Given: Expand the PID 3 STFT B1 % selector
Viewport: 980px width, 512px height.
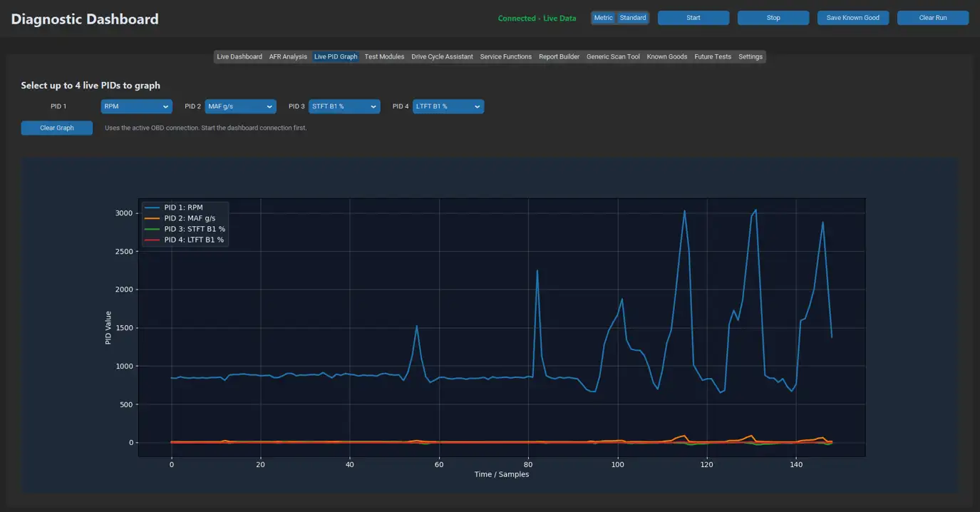Looking at the screenshot, I should pos(344,106).
